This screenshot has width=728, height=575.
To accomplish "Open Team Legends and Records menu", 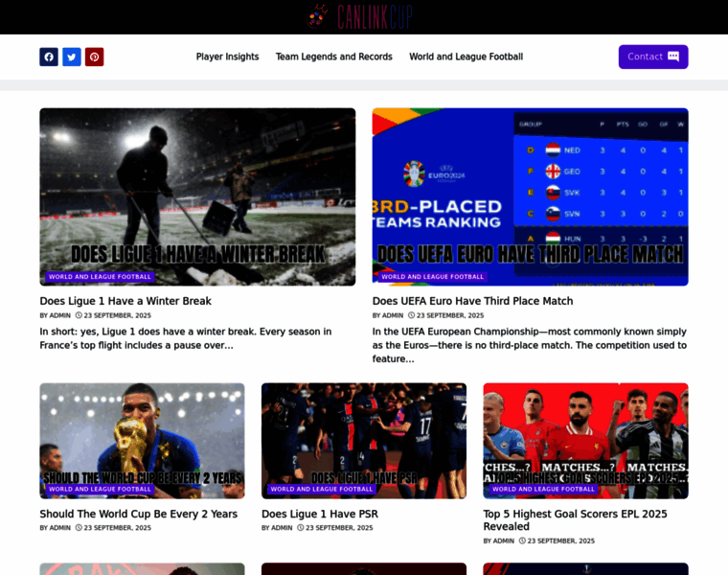I will click(x=333, y=57).
